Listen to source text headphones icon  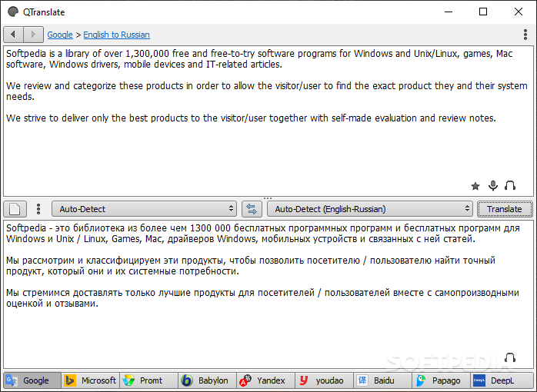click(x=510, y=185)
